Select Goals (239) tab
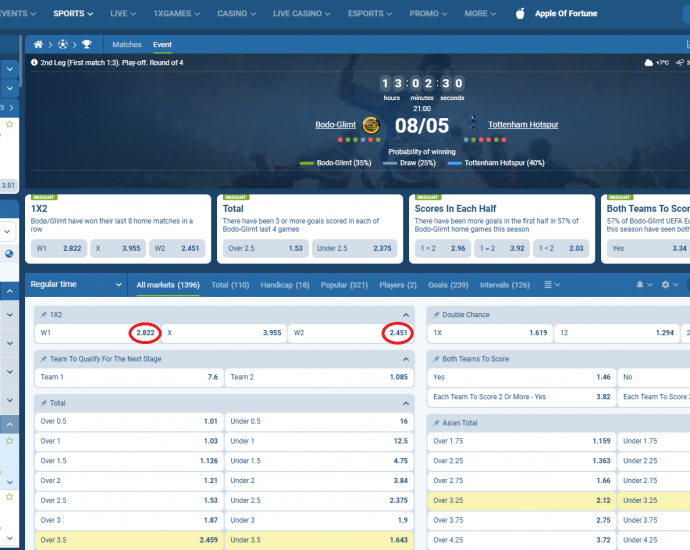The height and width of the screenshot is (550, 690). tap(448, 285)
